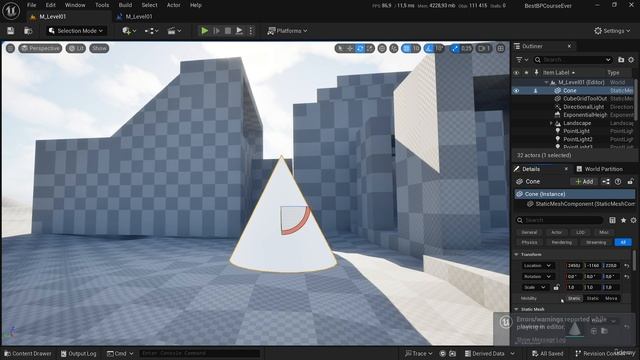Screen dimensions: 640x360
Task: Open the Selection Mode dropdown
Action: coord(76,31)
